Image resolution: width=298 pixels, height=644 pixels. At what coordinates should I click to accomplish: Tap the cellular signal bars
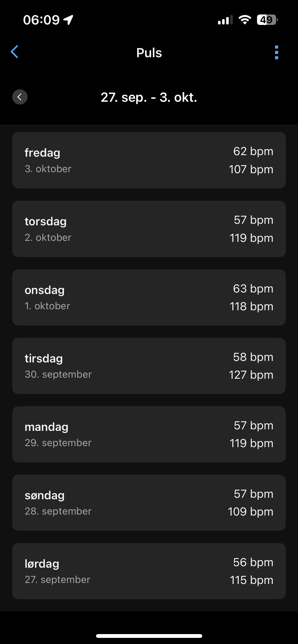(225, 20)
